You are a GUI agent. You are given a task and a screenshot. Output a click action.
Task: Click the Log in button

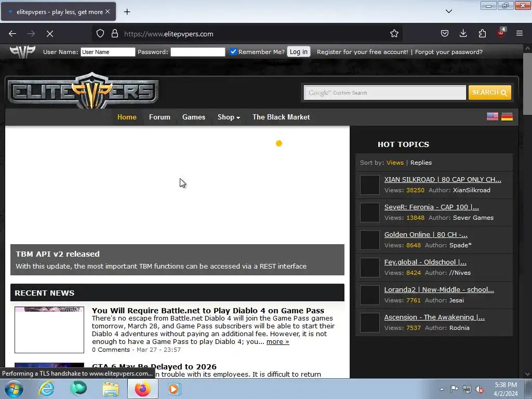click(299, 51)
